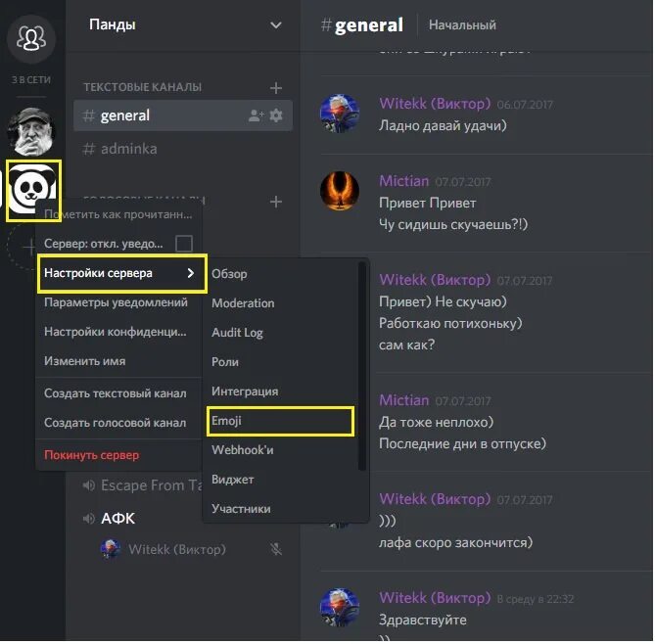Add text channel with plus icon
This screenshot has width=655, height=644.
pos(276,88)
